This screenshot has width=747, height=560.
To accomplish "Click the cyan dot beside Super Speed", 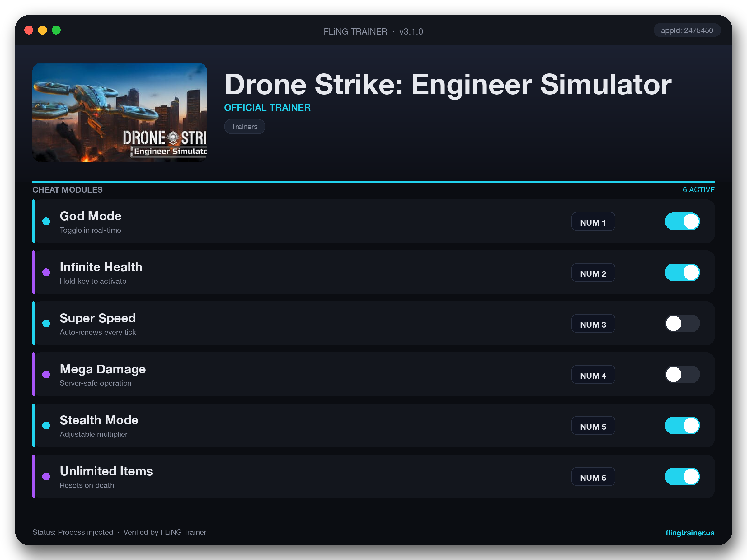I will tap(46, 323).
